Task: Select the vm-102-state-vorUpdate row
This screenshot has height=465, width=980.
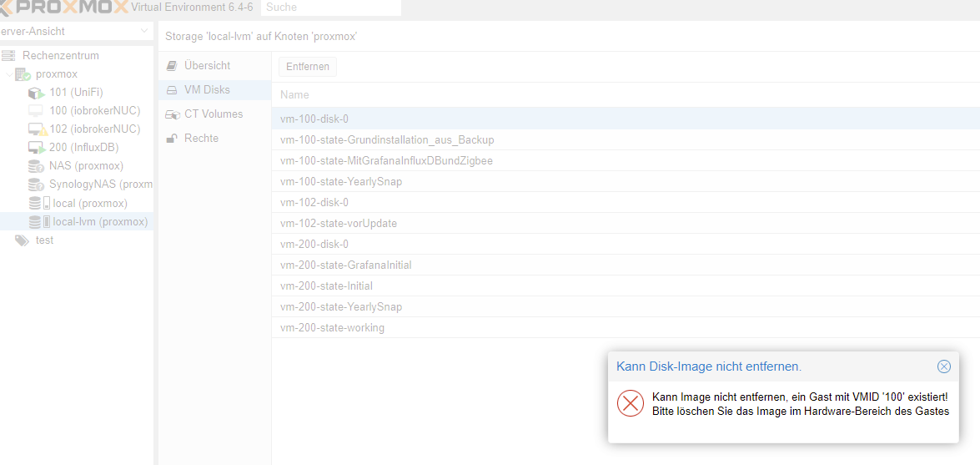Action: click(x=626, y=224)
